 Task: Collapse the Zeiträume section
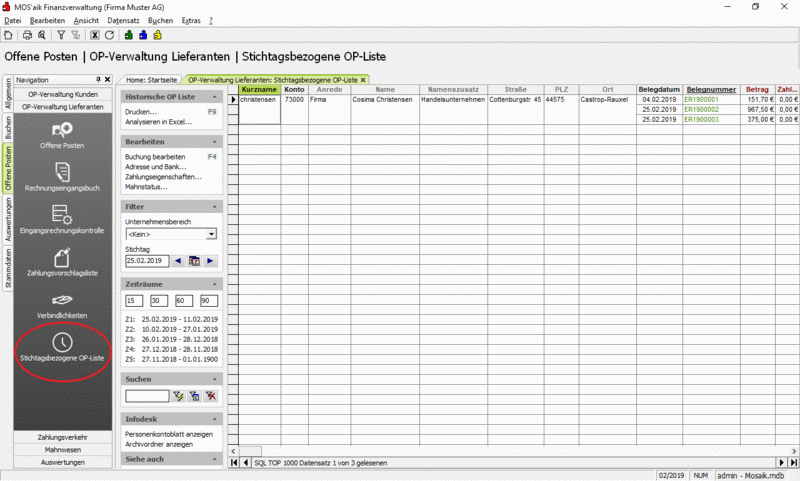coord(215,284)
